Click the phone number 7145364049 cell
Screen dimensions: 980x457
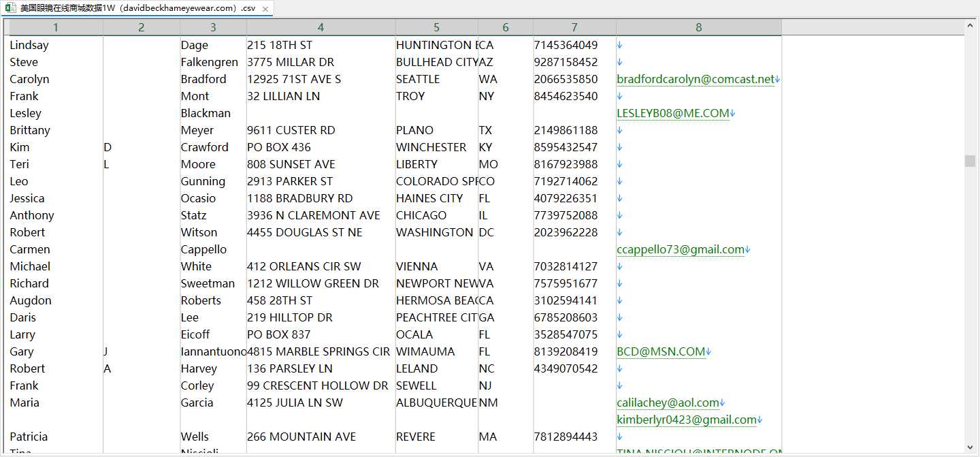574,45
